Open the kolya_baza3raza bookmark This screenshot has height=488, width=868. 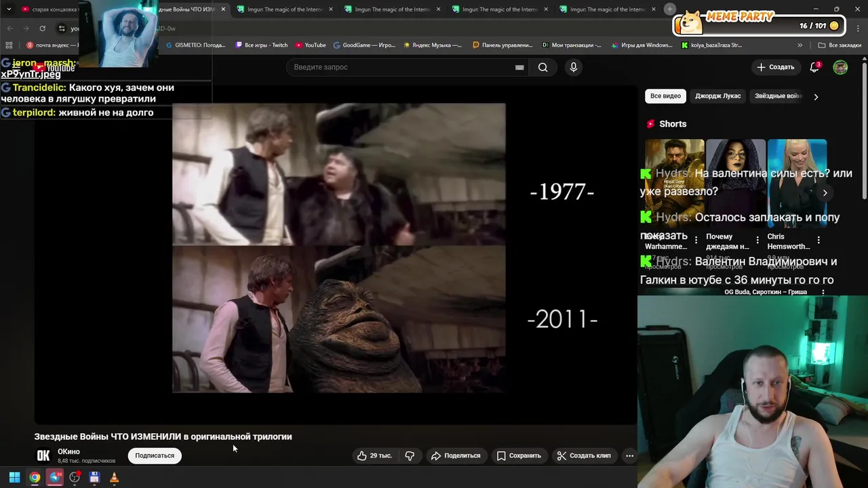711,45
